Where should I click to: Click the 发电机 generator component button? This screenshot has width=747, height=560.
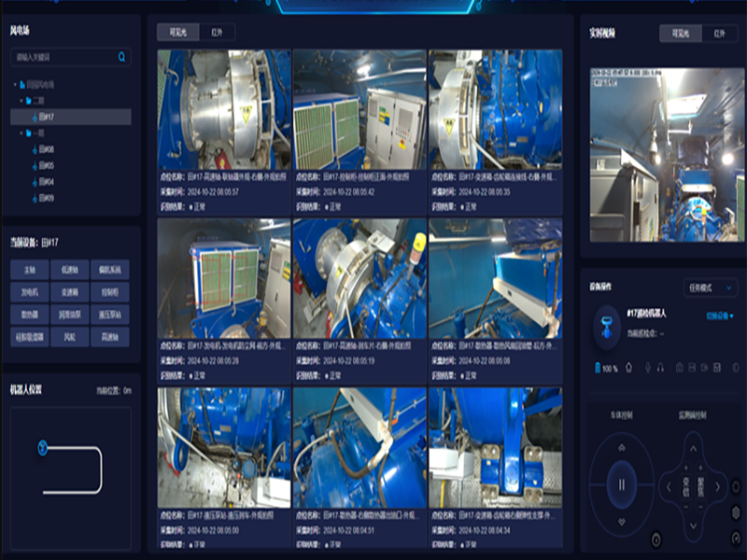click(x=30, y=292)
